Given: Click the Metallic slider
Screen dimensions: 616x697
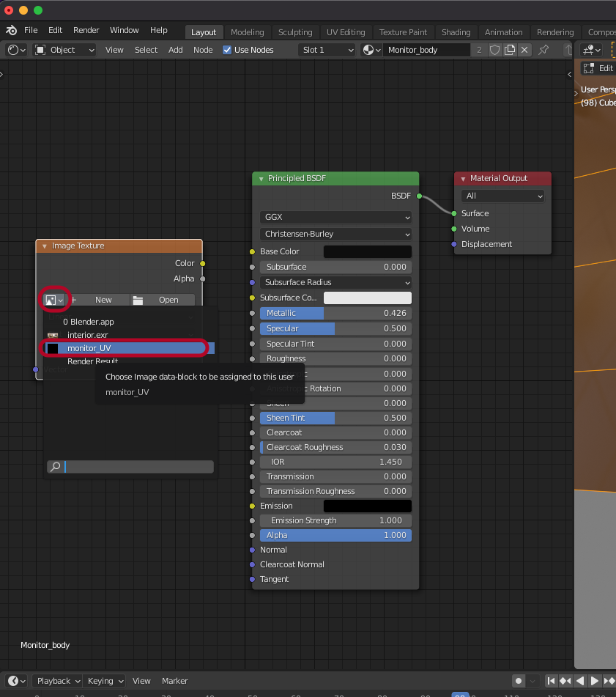Looking at the screenshot, I should 335,314.
